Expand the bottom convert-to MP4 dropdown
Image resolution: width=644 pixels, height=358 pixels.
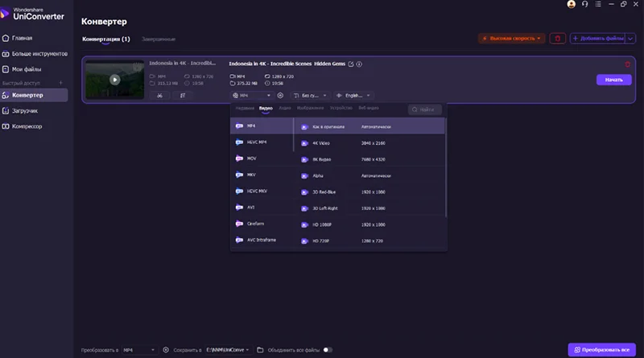tap(138, 350)
